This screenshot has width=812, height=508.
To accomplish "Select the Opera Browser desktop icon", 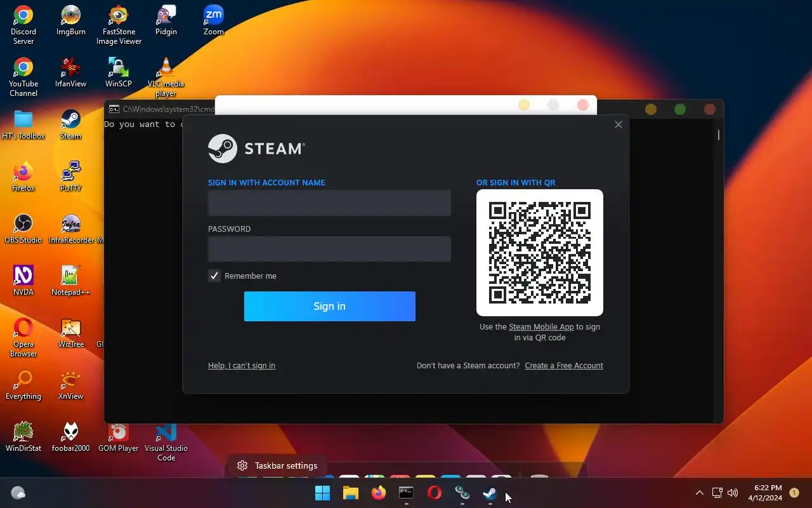I will pyautogui.click(x=23, y=338).
